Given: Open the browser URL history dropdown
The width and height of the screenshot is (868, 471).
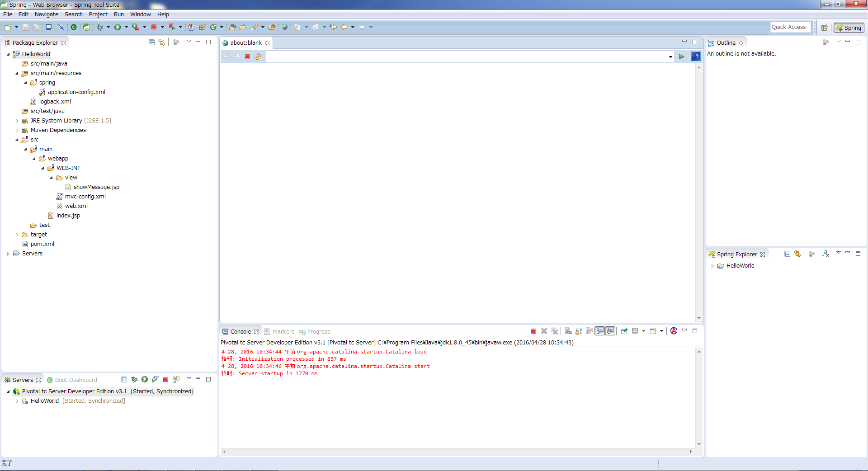Looking at the screenshot, I should tap(670, 57).
